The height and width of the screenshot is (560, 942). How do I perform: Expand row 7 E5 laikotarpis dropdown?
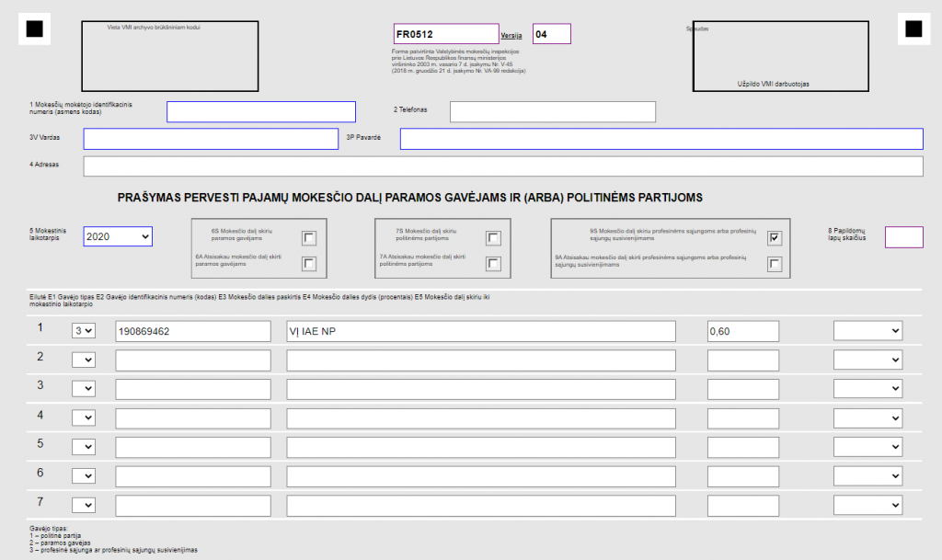click(x=867, y=506)
